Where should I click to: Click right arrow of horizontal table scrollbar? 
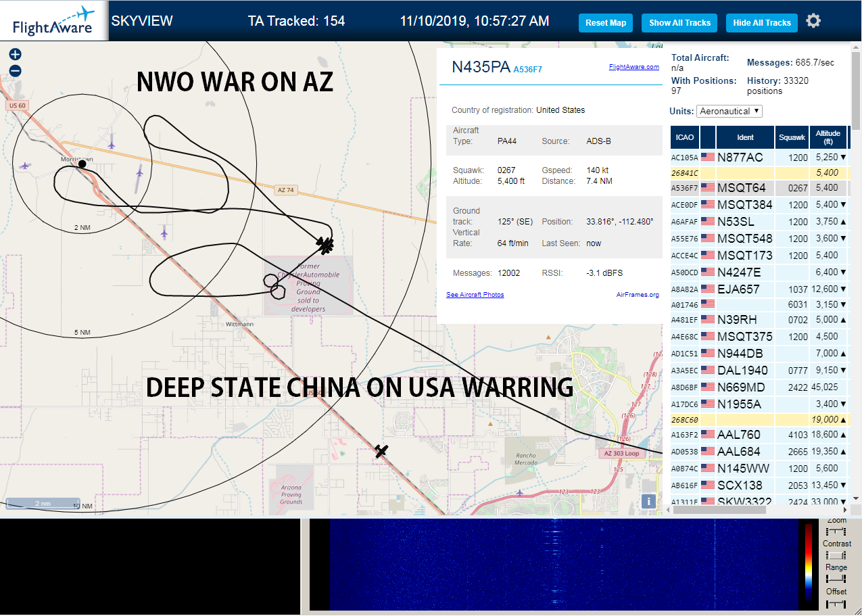click(844, 510)
